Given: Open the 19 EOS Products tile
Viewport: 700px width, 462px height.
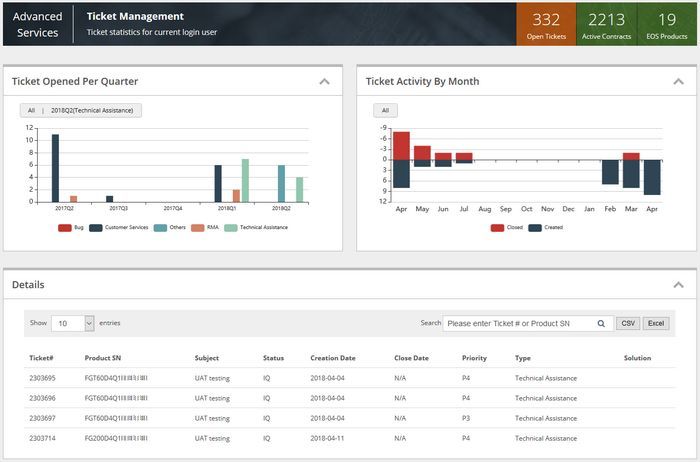Looking at the screenshot, I should click(x=667, y=25).
